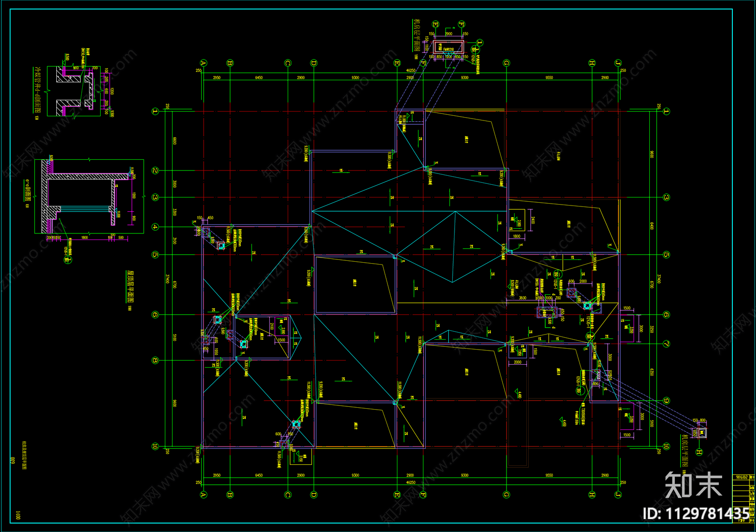Image resolution: width=756 pixels, height=532 pixels.
Task: Click the FM 1218 door label
Action: (448, 49)
